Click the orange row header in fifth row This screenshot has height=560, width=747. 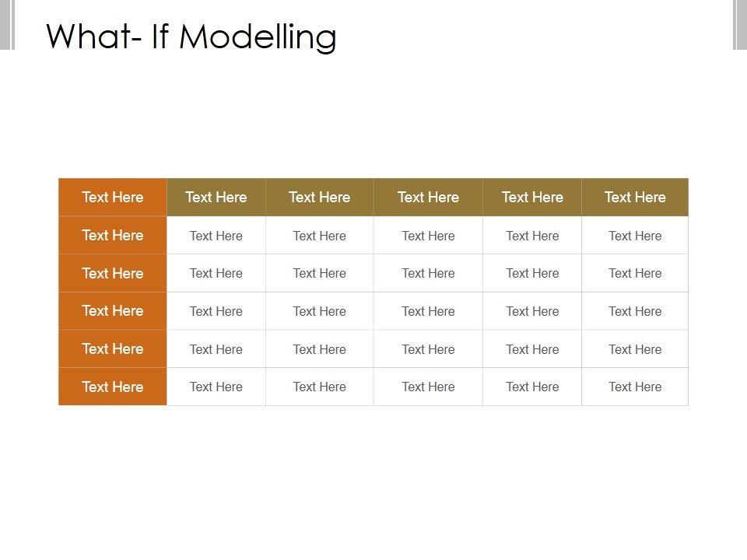[x=113, y=349]
